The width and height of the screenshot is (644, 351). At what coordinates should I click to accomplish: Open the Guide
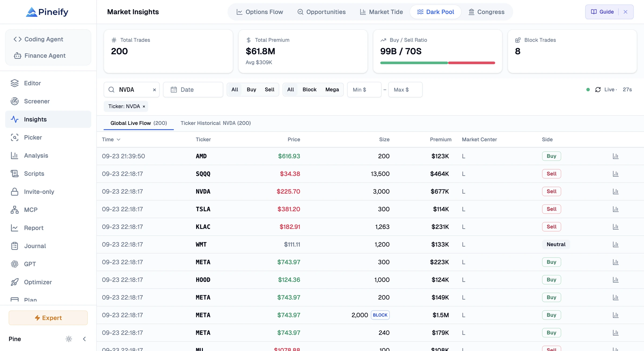tap(602, 12)
